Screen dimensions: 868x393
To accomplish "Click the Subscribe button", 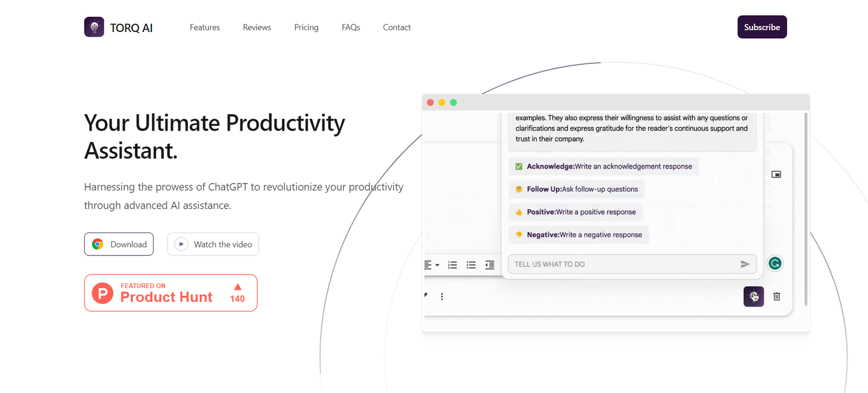I will [762, 27].
